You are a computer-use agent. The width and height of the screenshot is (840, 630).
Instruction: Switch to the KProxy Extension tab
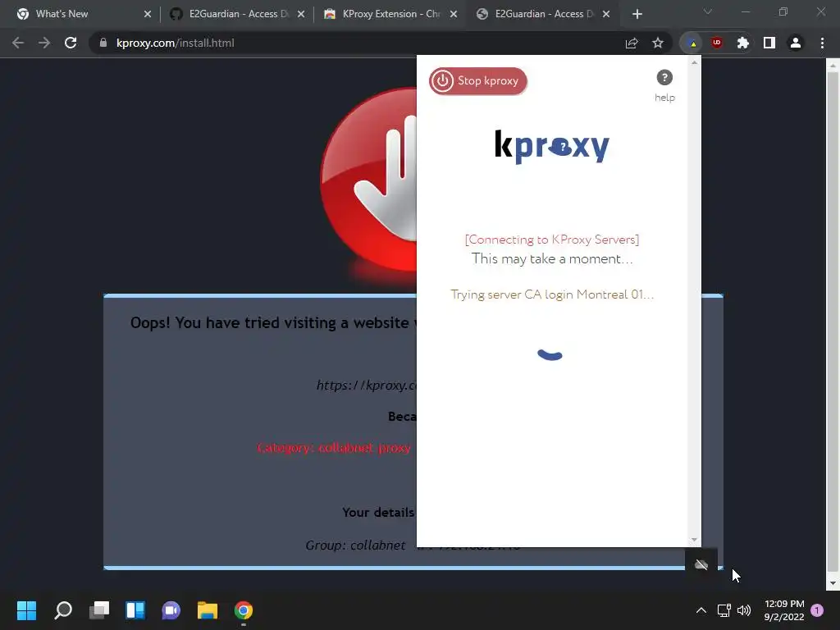coord(388,14)
